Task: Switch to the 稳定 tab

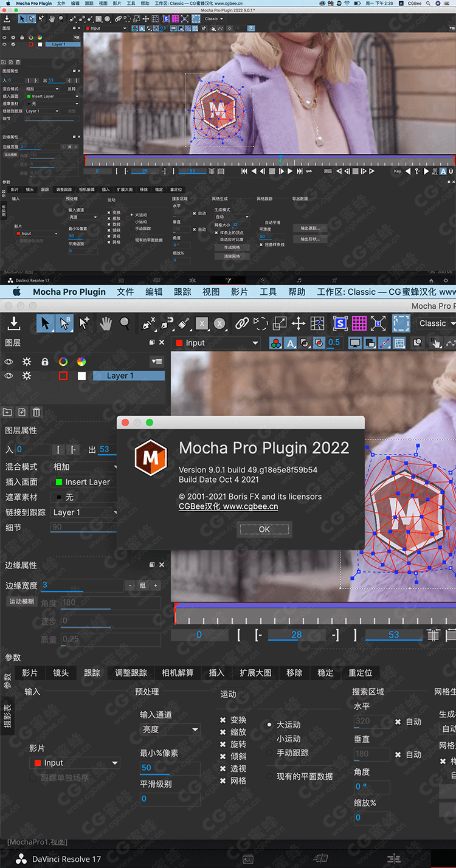Action: click(x=325, y=673)
